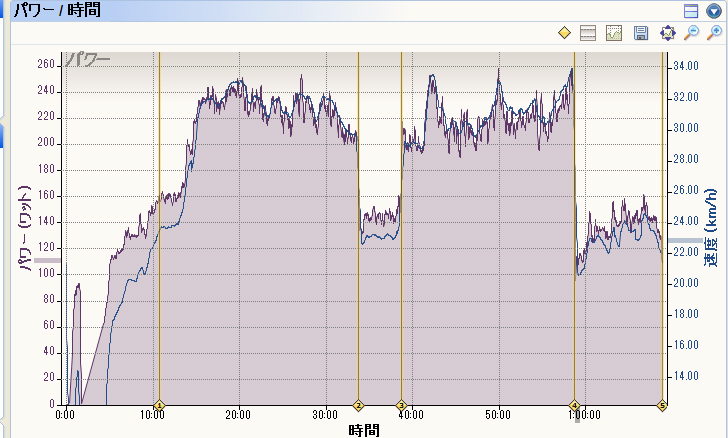
Task: Toggle the zone bands display icon
Action: click(588, 33)
